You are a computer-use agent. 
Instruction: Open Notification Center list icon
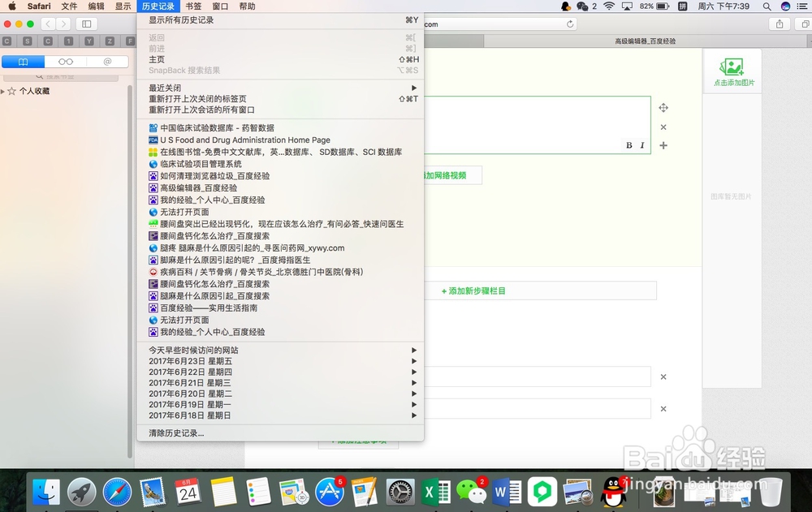coord(802,6)
